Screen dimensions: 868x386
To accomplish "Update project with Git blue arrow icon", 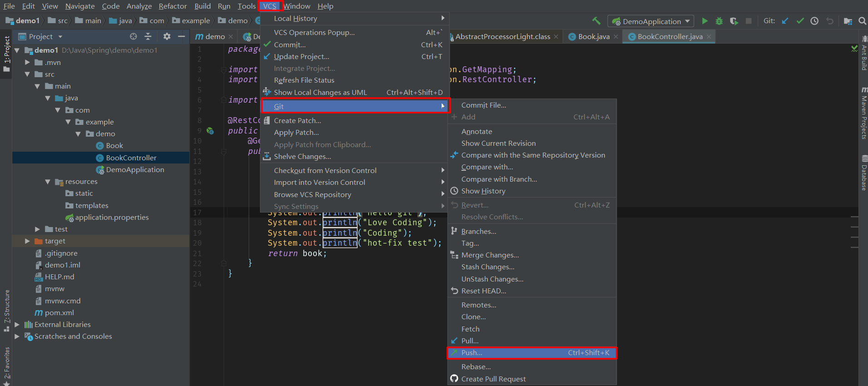I will pyautogui.click(x=785, y=21).
